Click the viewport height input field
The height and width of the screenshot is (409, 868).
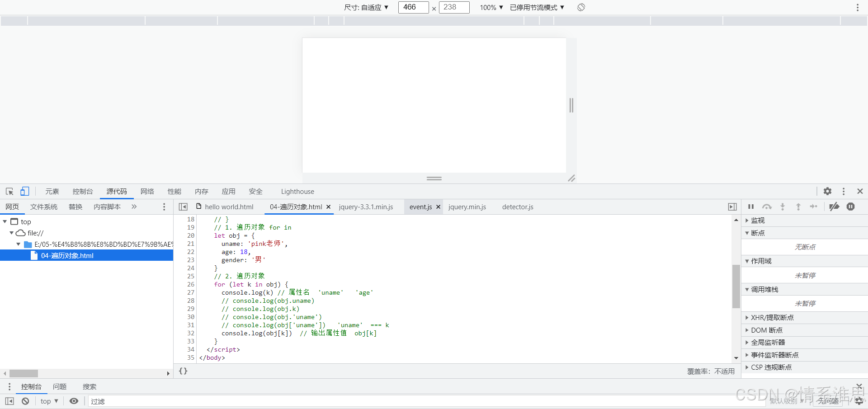(454, 7)
